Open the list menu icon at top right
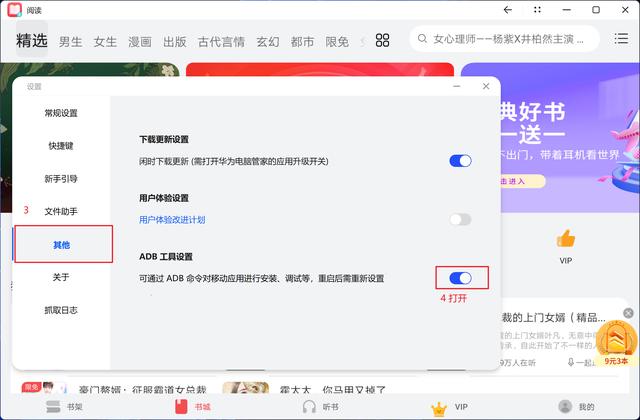Viewport: 640px width, 420px height. [621, 39]
